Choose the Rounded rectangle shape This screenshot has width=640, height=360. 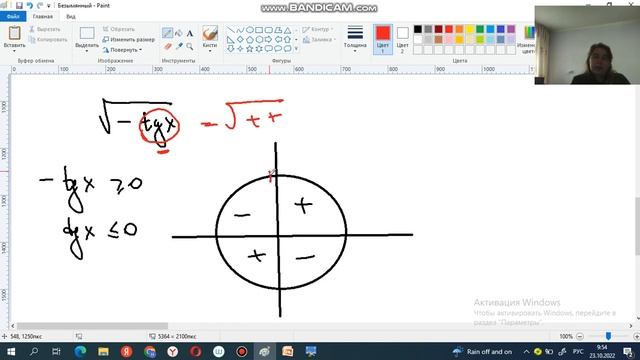(268, 30)
